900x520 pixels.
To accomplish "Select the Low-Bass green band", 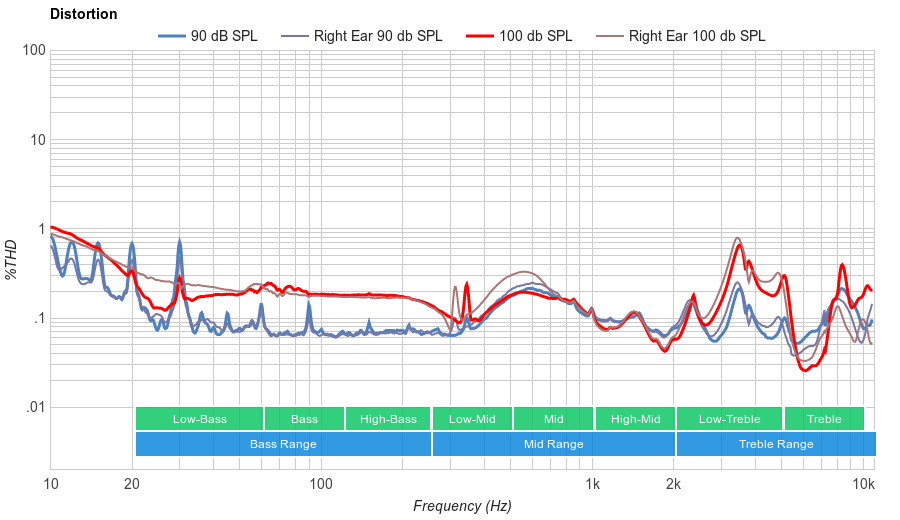I will pos(198,419).
